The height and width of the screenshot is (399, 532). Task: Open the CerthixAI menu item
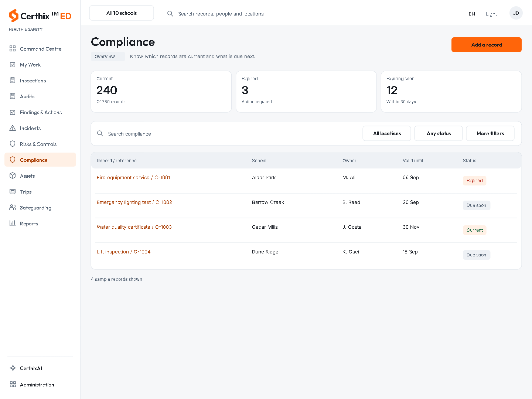pos(40,368)
